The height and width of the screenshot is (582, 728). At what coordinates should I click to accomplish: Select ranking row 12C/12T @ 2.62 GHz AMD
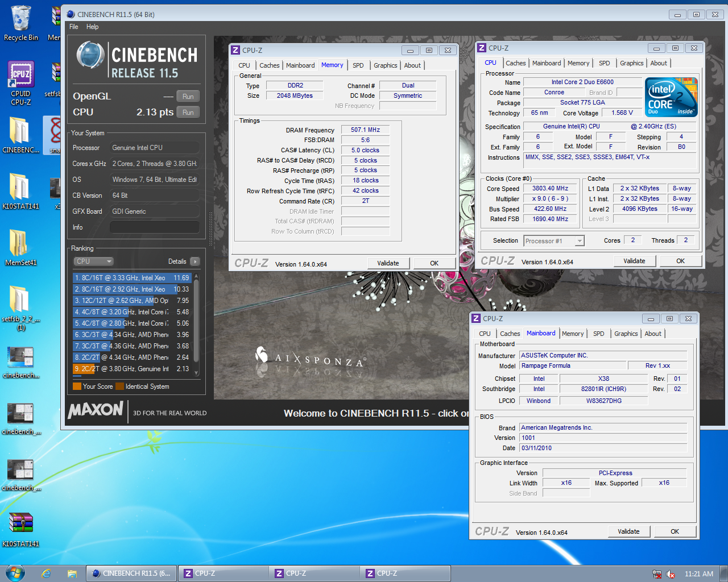[133, 301]
